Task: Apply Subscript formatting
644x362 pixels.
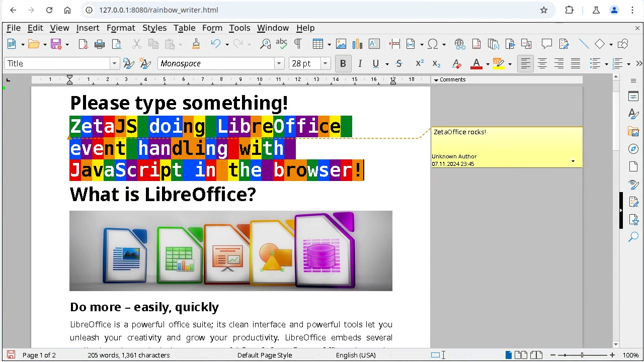Action: point(436,63)
